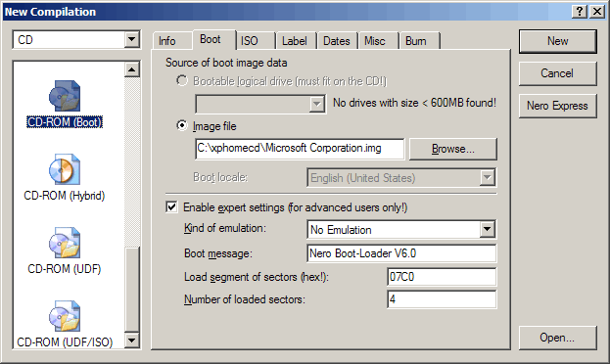Click the New button

pyautogui.click(x=557, y=41)
